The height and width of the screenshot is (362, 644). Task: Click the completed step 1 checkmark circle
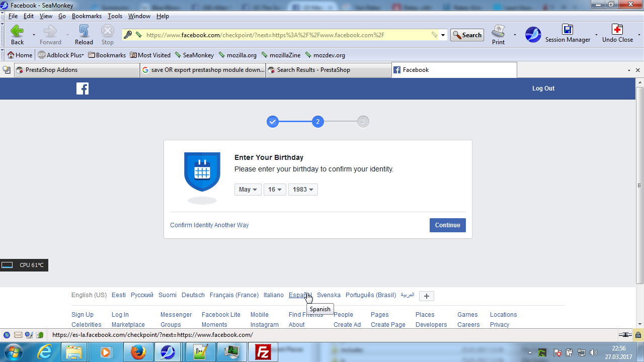pyautogui.click(x=273, y=121)
